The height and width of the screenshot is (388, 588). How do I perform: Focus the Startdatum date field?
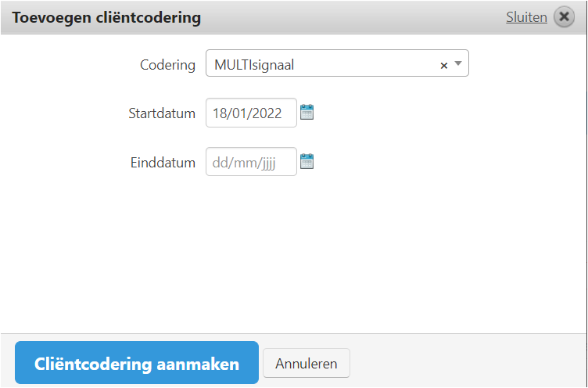click(251, 113)
